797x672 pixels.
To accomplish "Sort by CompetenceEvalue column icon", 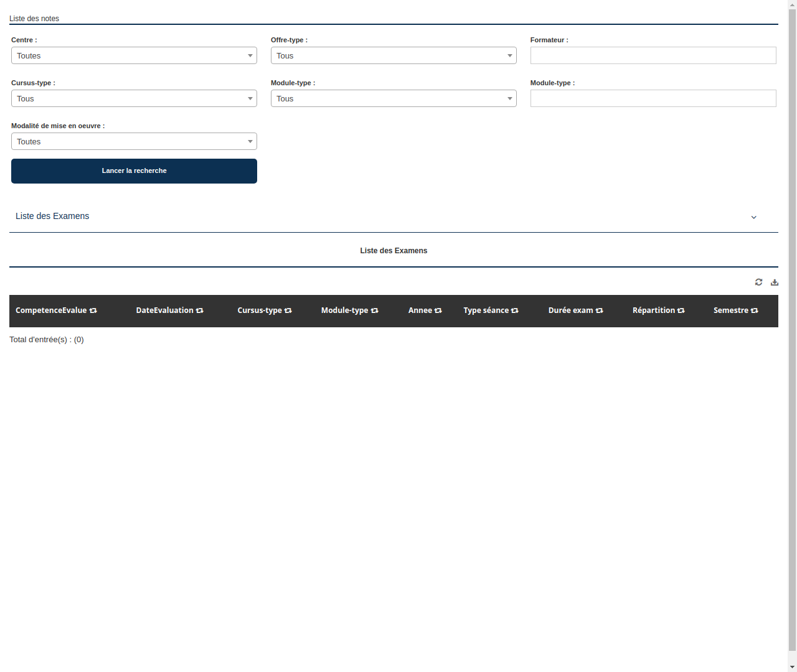I will pyautogui.click(x=93, y=310).
